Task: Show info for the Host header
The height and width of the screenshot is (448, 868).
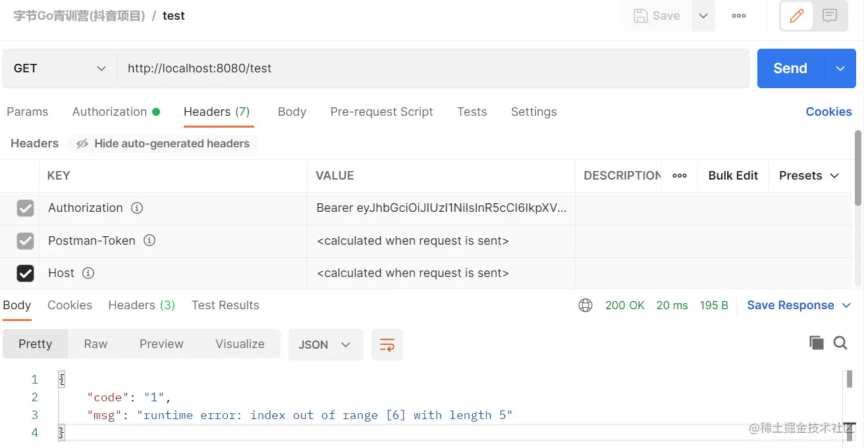Action: coord(88,272)
